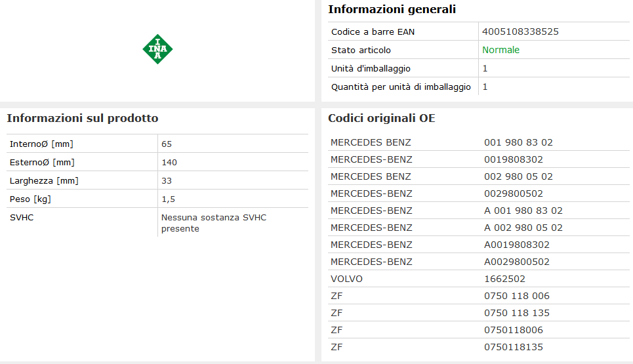Image resolution: width=633 pixels, height=364 pixels.
Task: Click the Codici originali OE heading
Action: pyautogui.click(x=381, y=118)
